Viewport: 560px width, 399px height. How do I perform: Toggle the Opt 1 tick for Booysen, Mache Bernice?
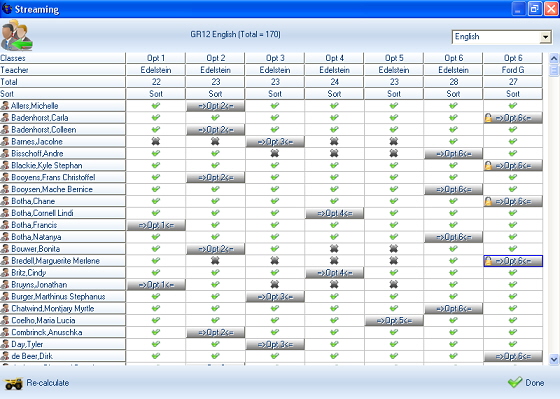point(156,189)
